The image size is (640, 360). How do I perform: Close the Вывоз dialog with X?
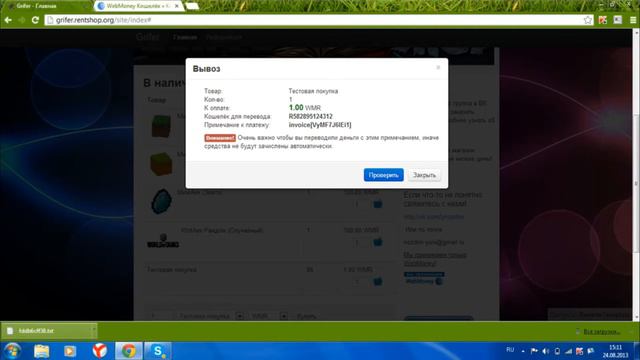click(438, 67)
